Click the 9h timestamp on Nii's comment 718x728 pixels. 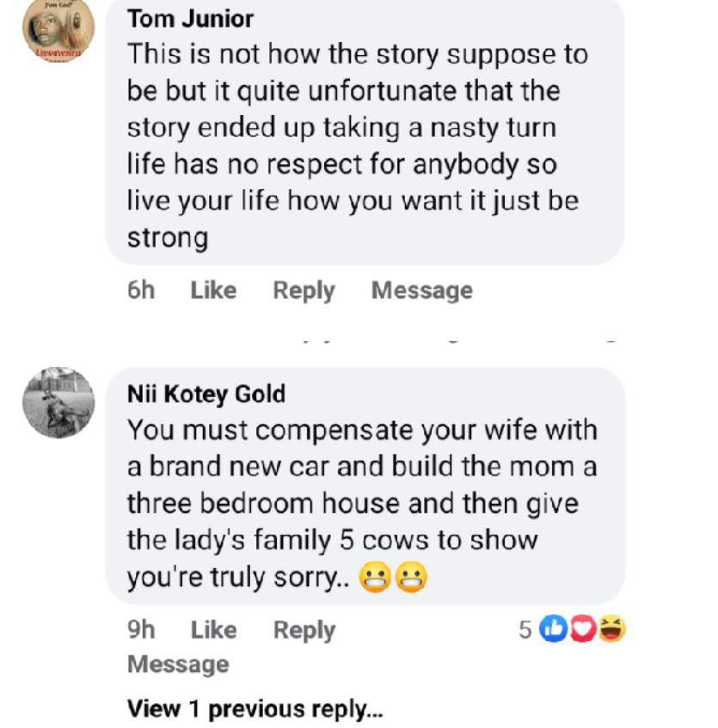(141, 630)
